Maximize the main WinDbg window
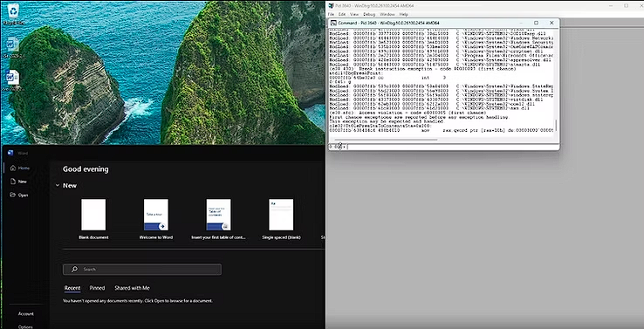644x329 pixels. coord(626,6)
